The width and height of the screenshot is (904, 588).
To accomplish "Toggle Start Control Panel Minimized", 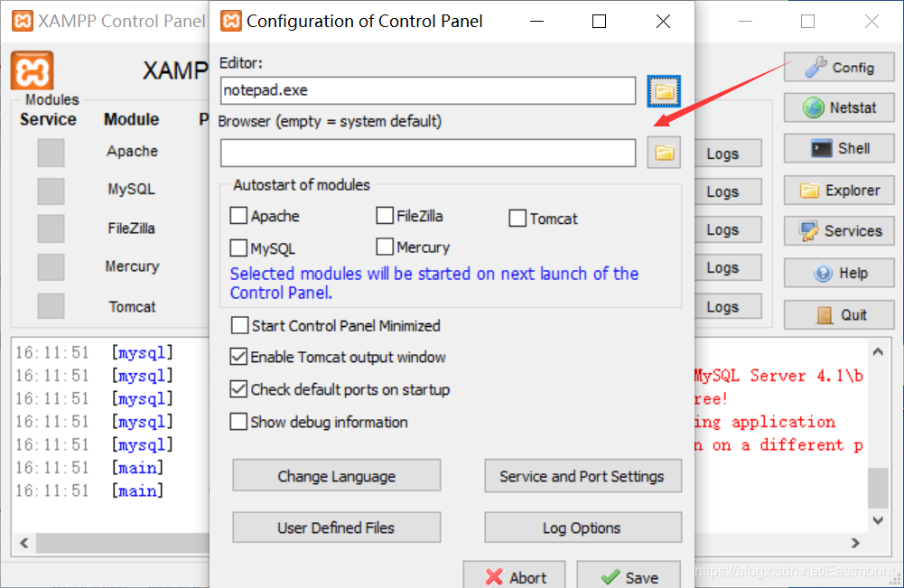I will pyautogui.click(x=239, y=325).
